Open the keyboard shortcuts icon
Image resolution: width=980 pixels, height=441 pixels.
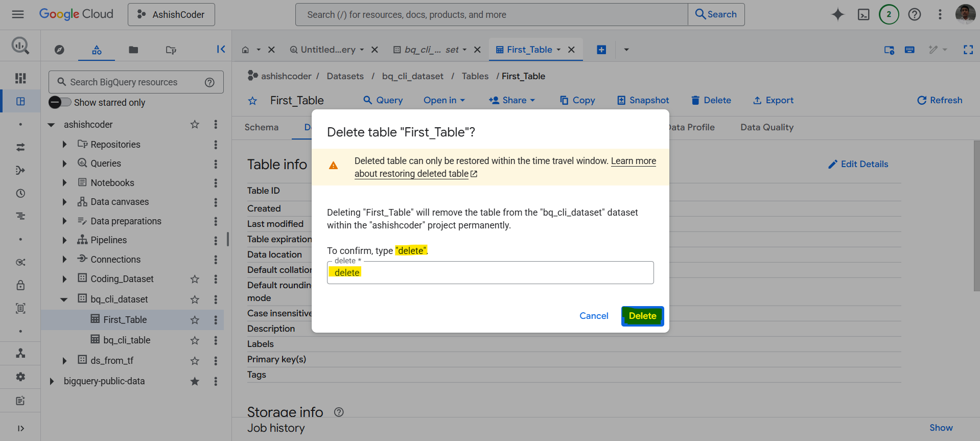[x=909, y=50]
